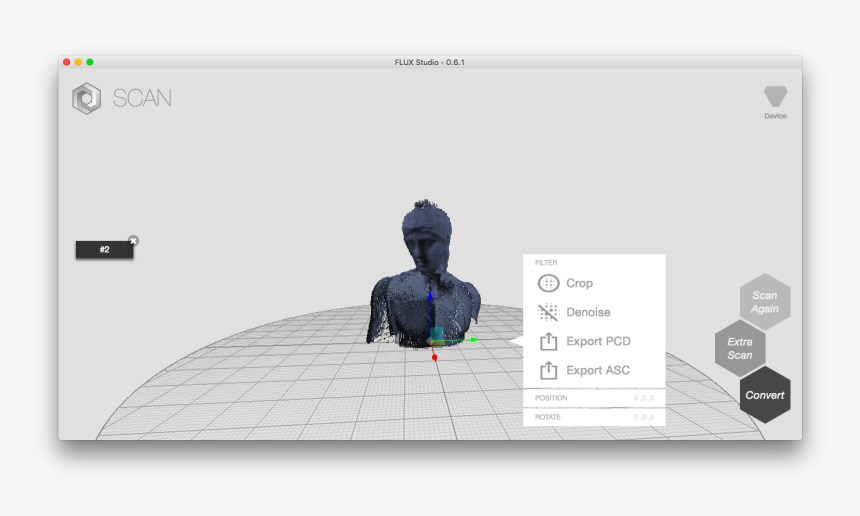Remove scan #2 with its X button
860x516 pixels.
(133, 240)
